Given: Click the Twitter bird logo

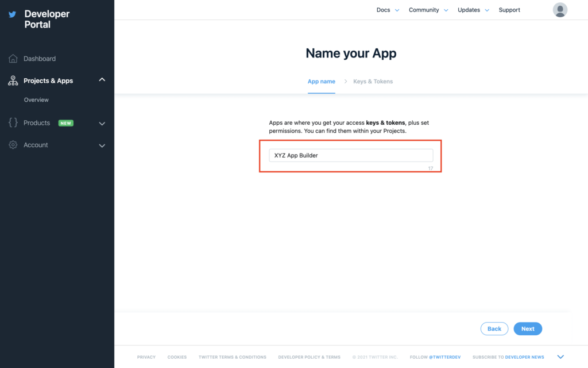Looking at the screenshot, I should [13, 14].
